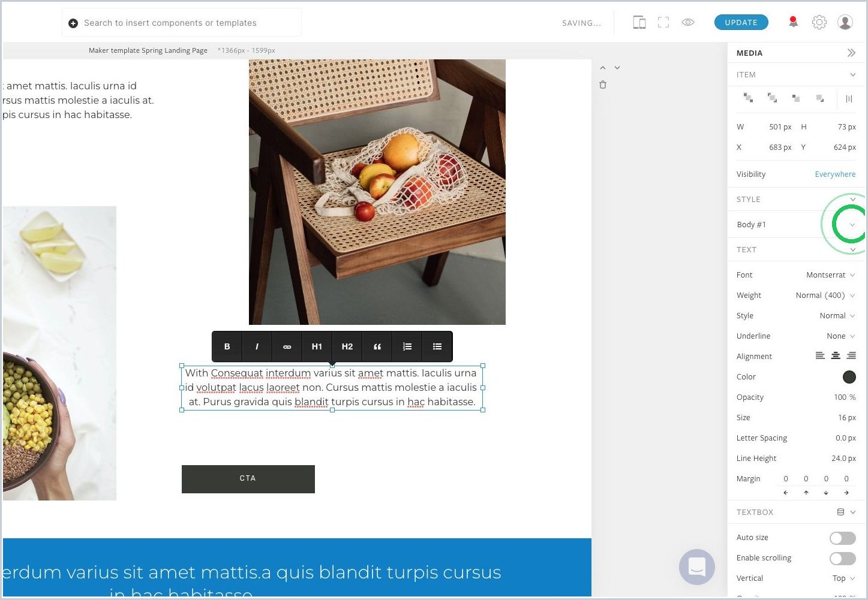Insert a link via toolbar link icon
This screenshot has height=600, width=868.
click(x=287, y=346)
